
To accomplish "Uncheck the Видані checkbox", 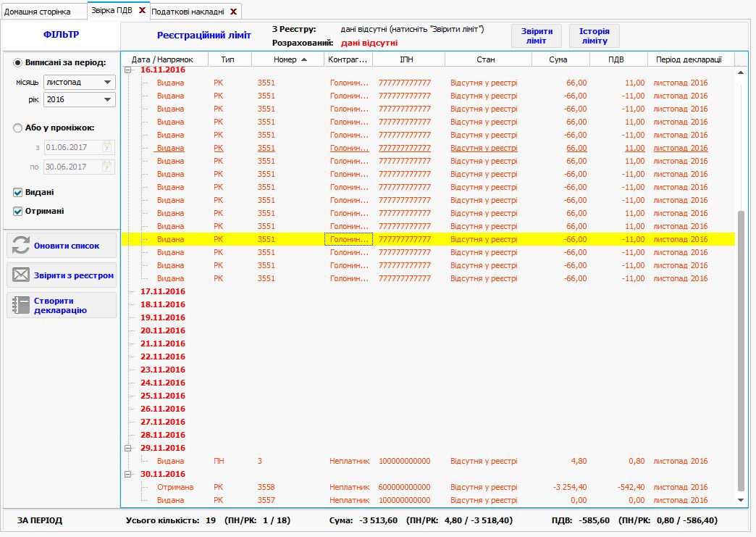I will coord(18,193).
